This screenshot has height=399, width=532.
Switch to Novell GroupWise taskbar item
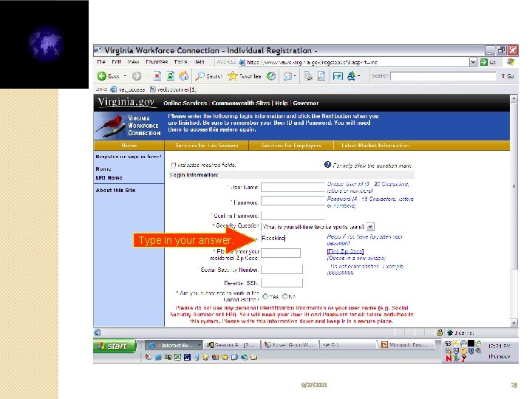(290, 345)
